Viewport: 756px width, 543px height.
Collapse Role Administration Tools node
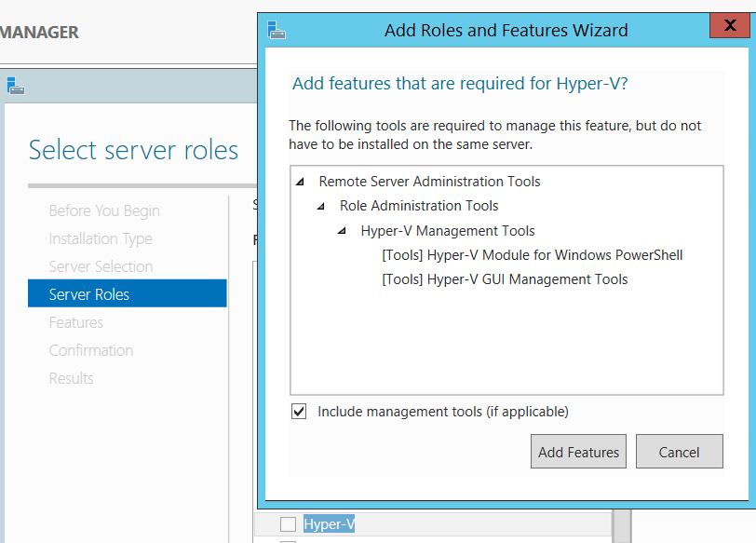click(x=321, y=206)
